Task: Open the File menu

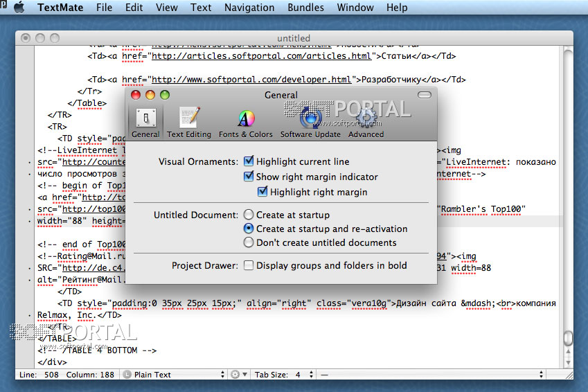Action: point(104,8)
